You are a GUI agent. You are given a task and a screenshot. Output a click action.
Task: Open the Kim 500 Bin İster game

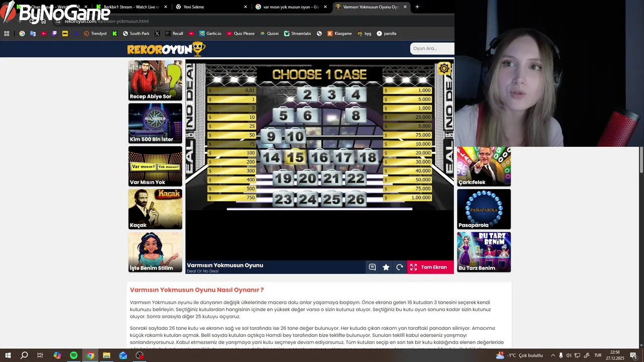155,123
